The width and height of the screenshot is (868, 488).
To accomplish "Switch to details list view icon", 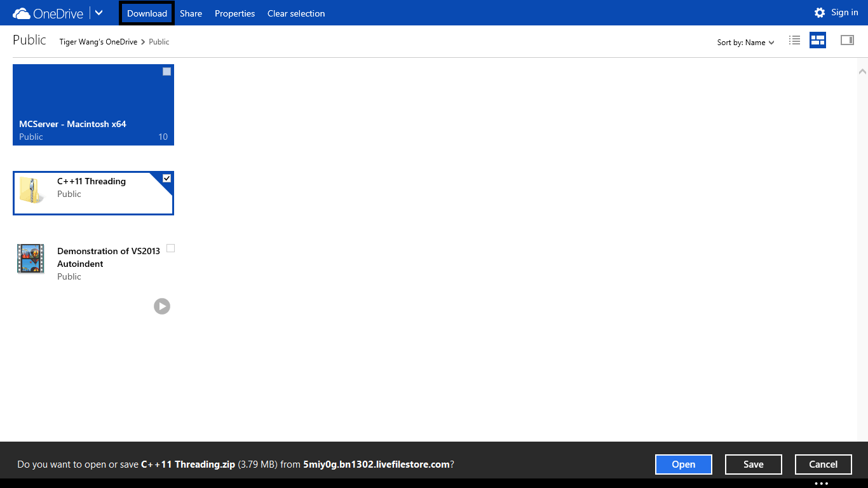I will pos(794,41).
